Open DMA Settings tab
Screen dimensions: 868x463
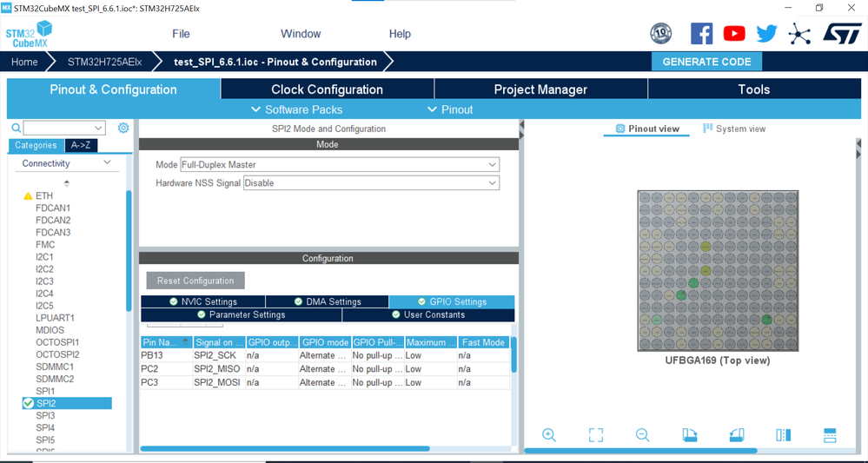(x=328, y=301)
